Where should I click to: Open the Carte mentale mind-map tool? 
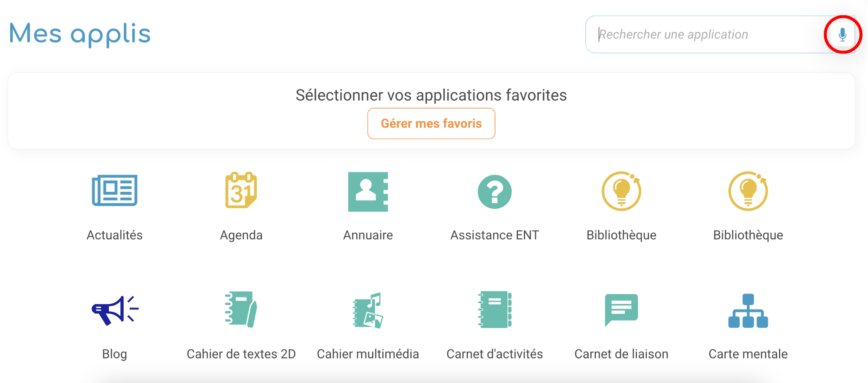[x=748, y=310]
